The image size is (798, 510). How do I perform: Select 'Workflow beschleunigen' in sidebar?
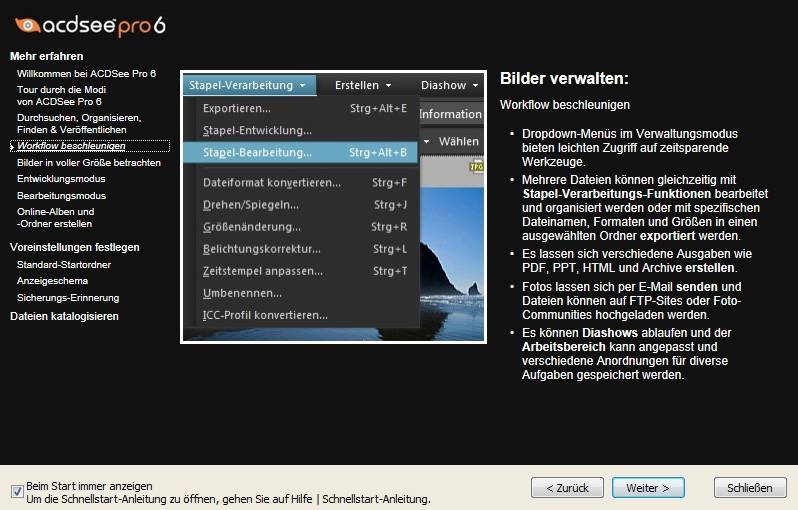click(x=90, y=146)
